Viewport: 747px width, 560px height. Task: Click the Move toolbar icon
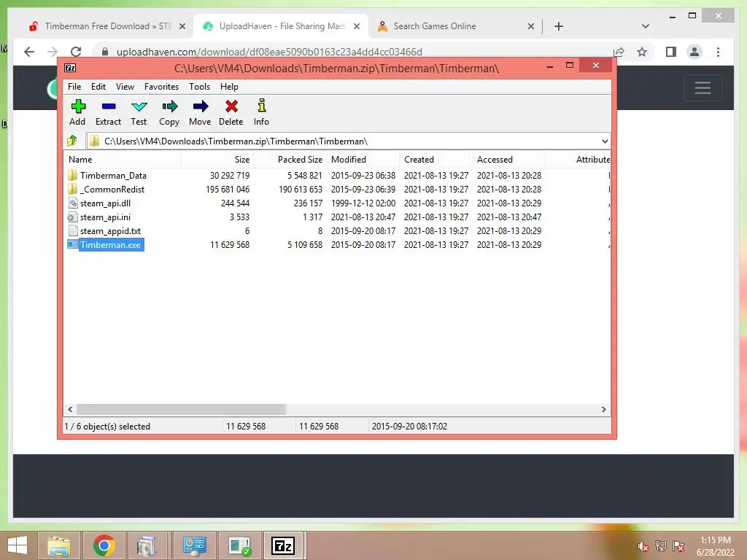coord(201,106)
